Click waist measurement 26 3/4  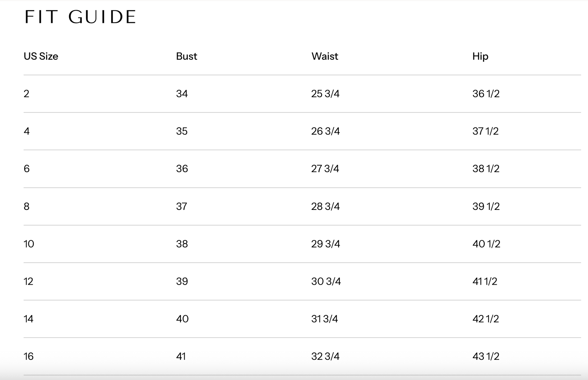point(325,131)
